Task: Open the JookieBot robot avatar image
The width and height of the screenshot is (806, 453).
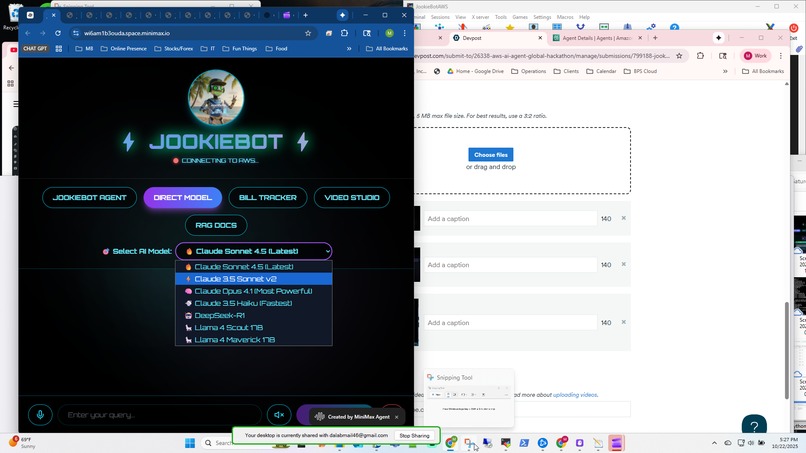Action: point(216,98)
